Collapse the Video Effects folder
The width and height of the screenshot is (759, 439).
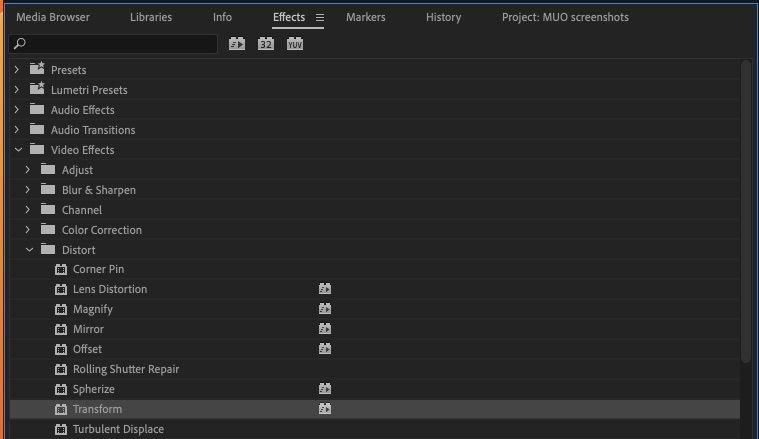18,150
